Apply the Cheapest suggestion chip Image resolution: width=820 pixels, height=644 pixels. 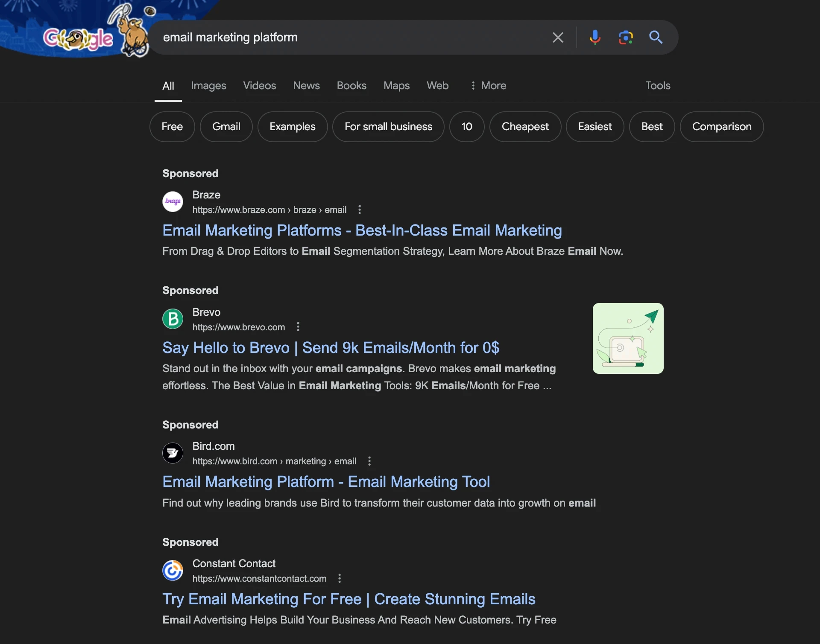coord(525,127)
